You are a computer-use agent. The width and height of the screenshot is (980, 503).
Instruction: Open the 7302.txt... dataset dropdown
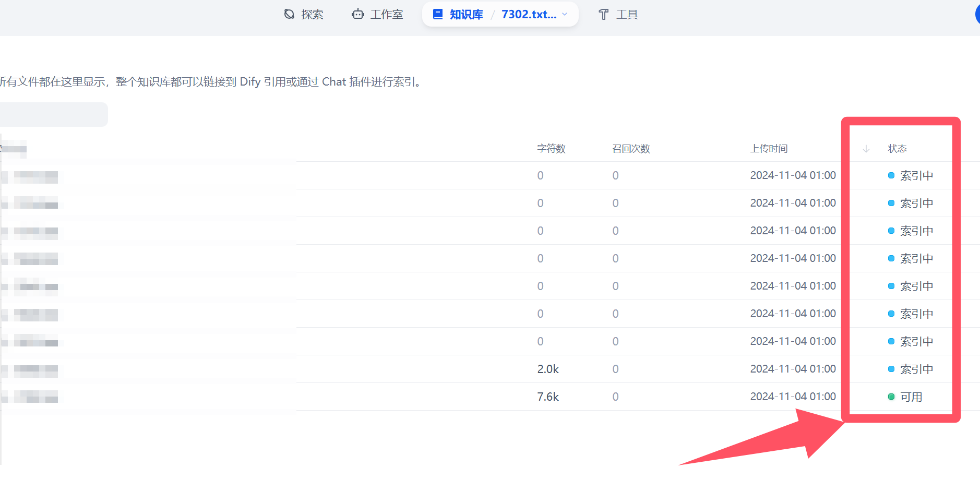(534, 15)
